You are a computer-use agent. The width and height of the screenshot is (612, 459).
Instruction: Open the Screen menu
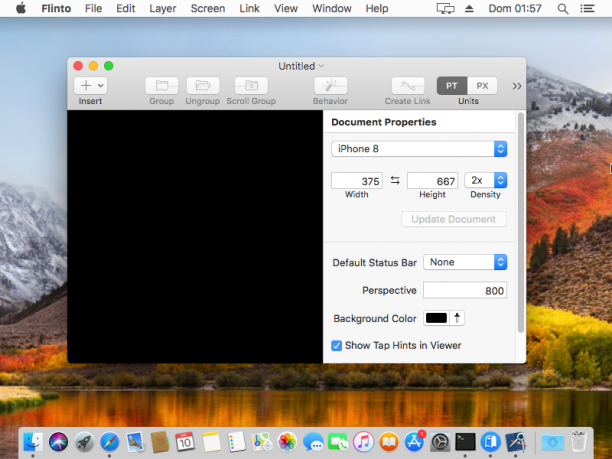pos(208,9)
